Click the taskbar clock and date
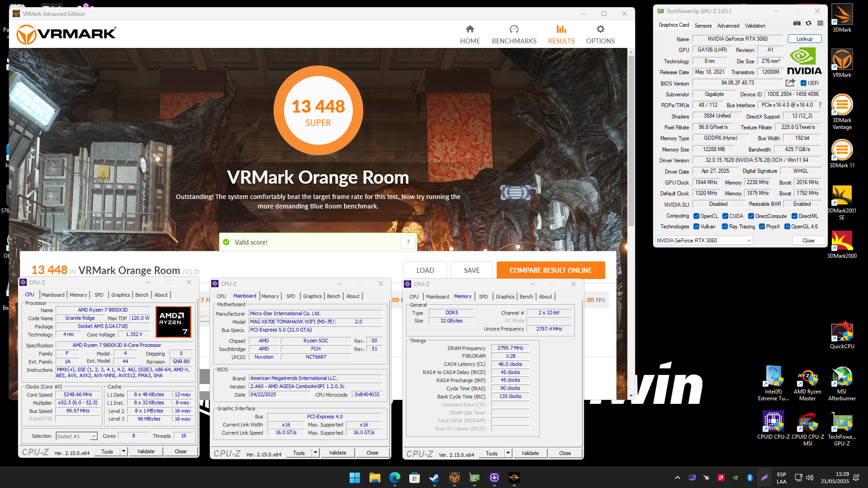 click(x=835, y=478)
